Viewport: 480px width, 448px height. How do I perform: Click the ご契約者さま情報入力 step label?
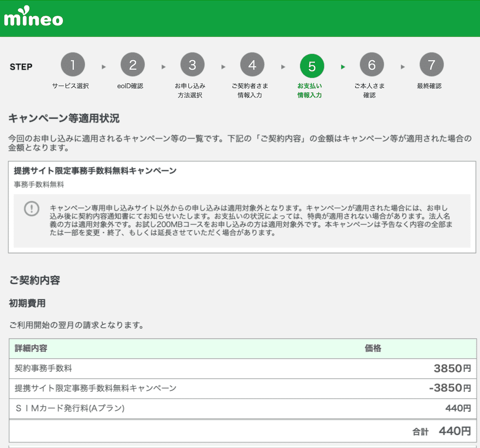pos(250,90)
